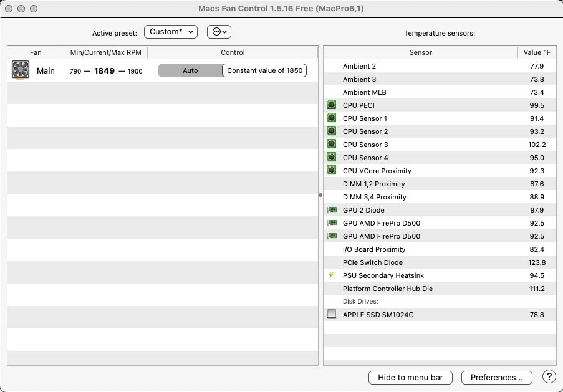Switch Main fan control to Auto
This screenshot has width=563, height=392.
point(190,70)
